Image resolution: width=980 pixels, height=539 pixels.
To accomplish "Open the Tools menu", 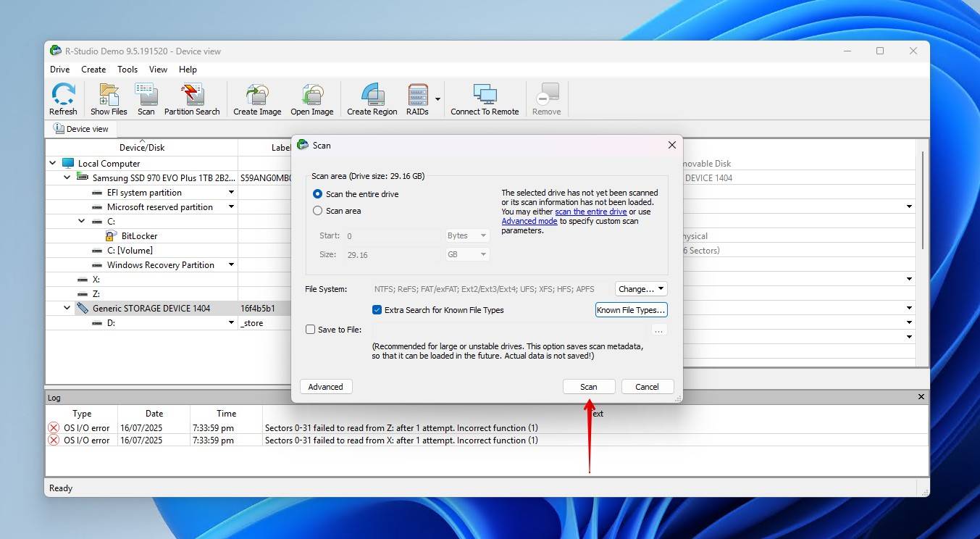I will tap(127, 70).
